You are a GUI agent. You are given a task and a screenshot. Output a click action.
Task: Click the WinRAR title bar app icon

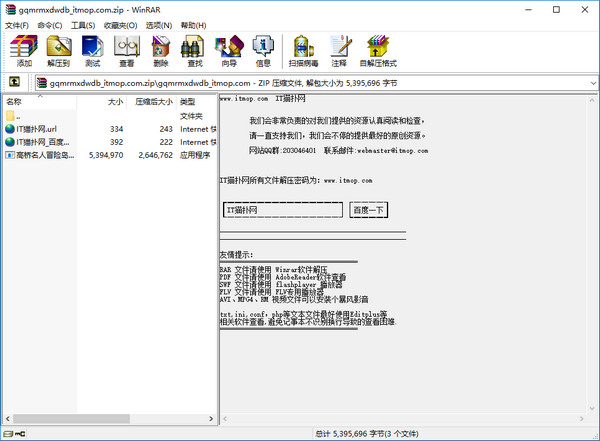pos(11,10)
